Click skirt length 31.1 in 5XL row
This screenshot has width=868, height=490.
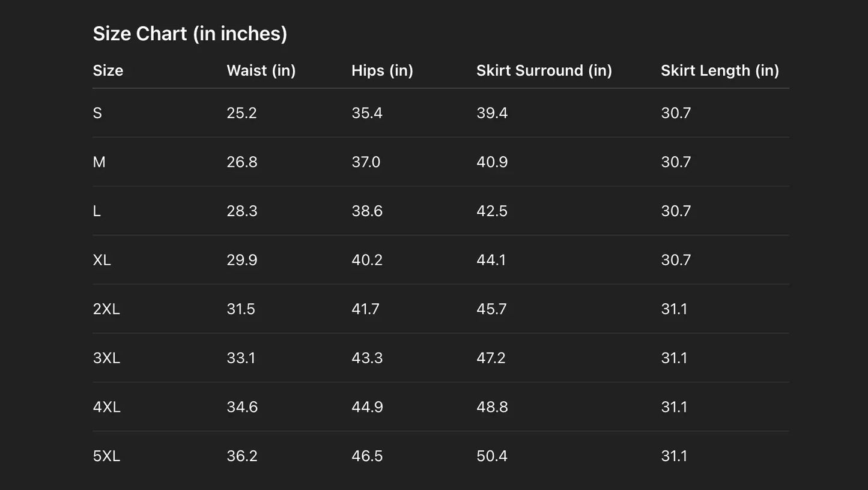point(674,456)
